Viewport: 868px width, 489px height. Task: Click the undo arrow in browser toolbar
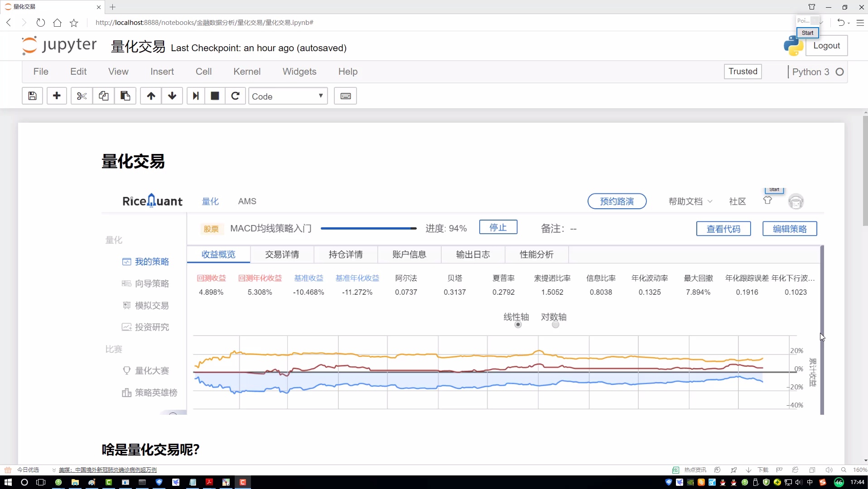point(841,23)
